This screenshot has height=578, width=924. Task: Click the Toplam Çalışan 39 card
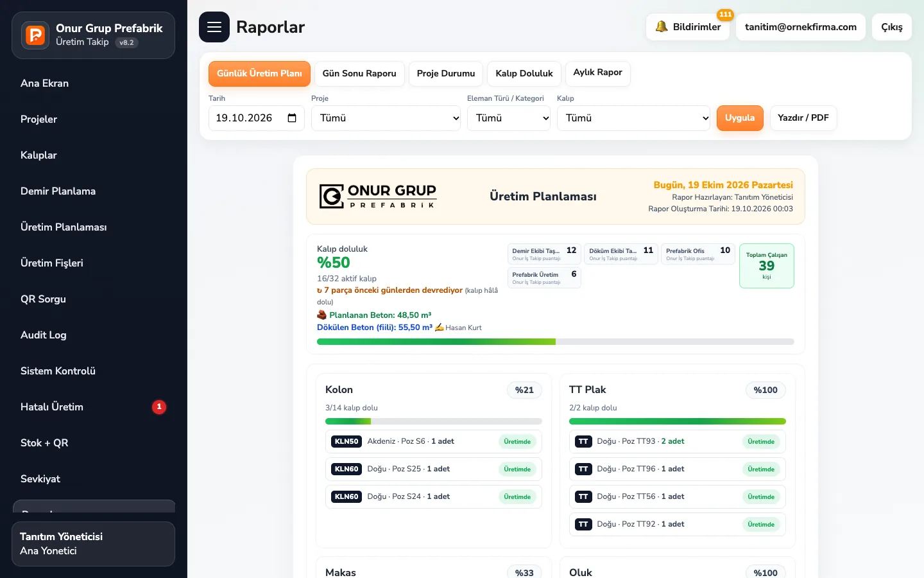(767, 266)
